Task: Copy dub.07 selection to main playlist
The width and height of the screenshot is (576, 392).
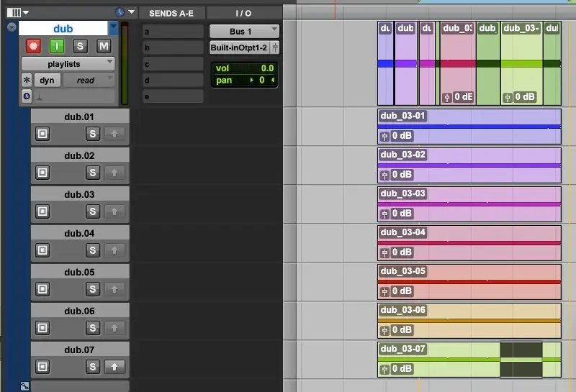Action: (114, 367)
